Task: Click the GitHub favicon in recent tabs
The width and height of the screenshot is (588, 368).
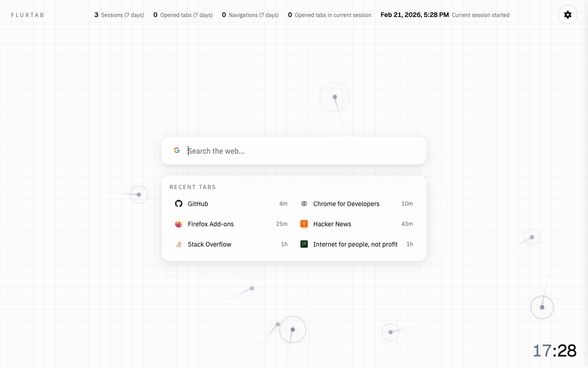Action: coord(178,203)
